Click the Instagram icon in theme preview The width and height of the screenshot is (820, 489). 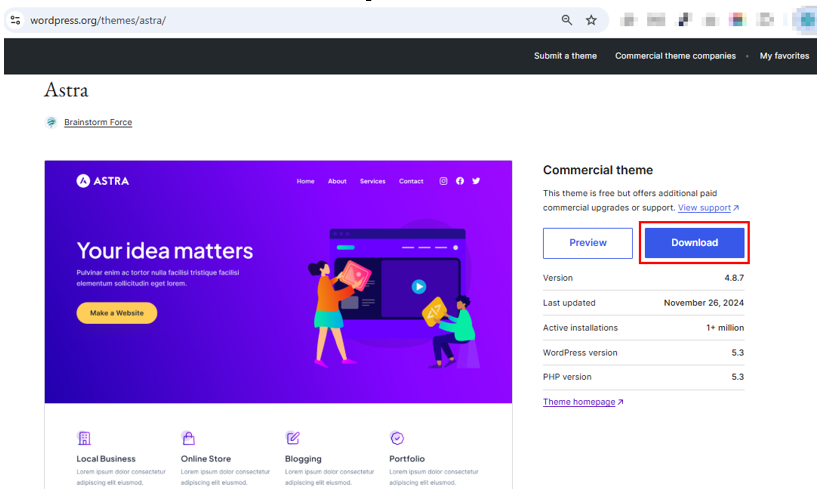click(x=443, y=181)
